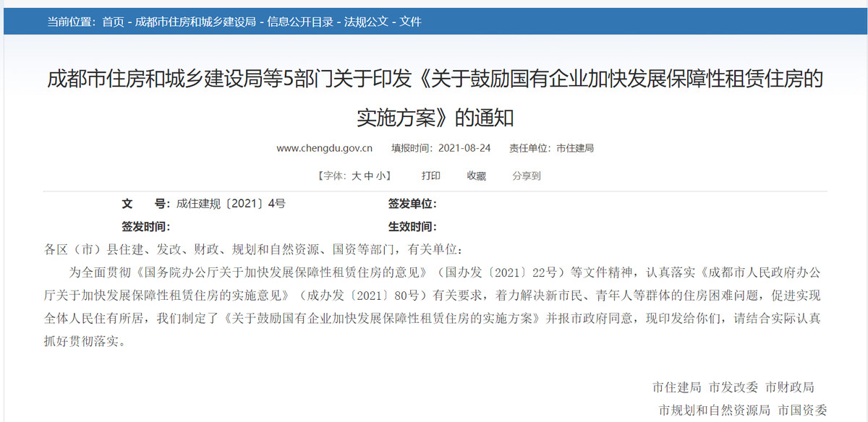Click the www.chengdu.gov.cn source text
Viewport: 868px width, 422px height.
pos(324,148)
